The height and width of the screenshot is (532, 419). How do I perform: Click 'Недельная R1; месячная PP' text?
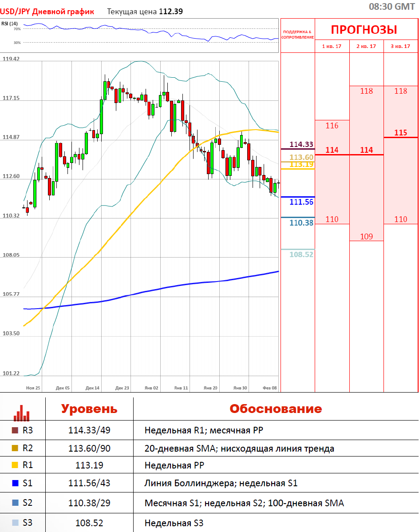204,430
